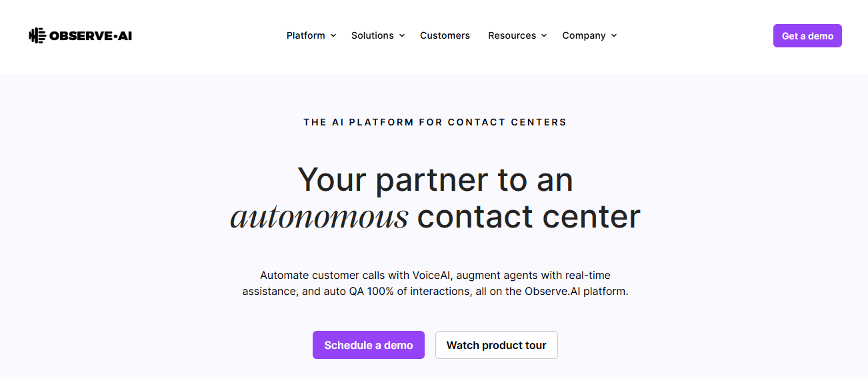The height and width of the screenshot is (377, 868).
Task: Click the Get a demo button
Action: [807, 36]
